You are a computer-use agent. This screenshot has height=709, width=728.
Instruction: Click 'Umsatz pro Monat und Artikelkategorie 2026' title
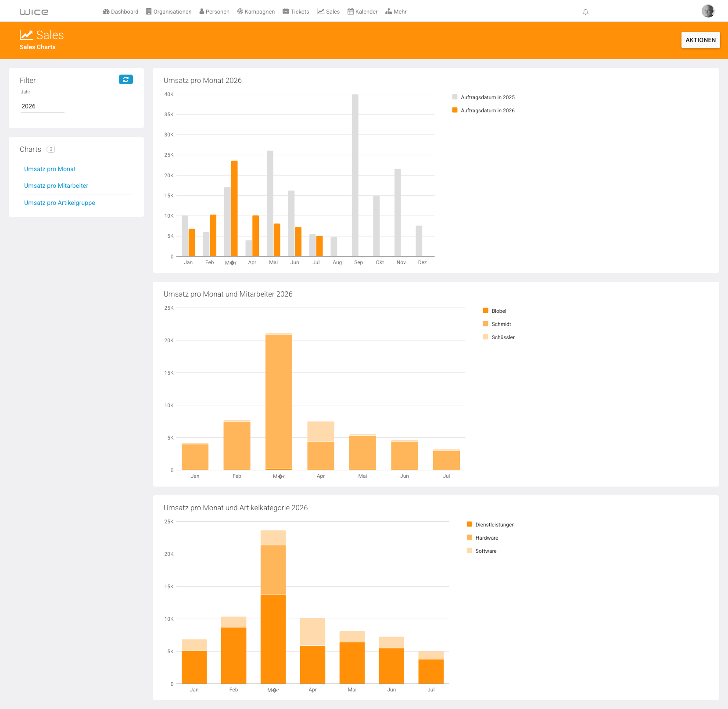click(x=236, y=508)
